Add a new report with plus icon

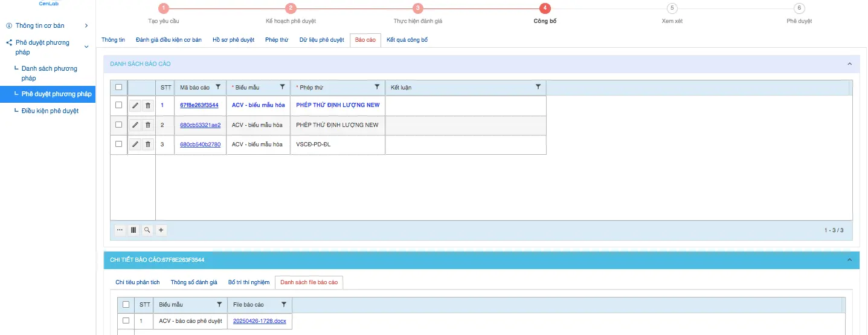pyautogui.click(x=161, y=230)
